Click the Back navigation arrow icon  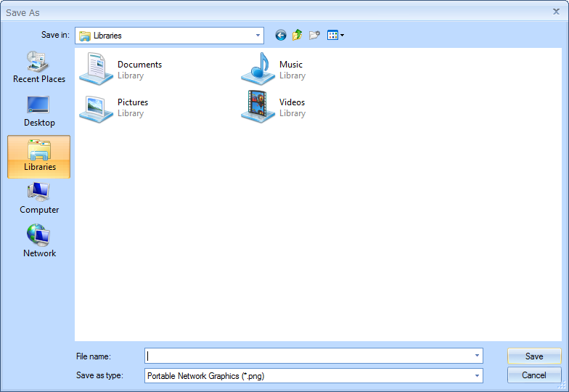point(281,35)
